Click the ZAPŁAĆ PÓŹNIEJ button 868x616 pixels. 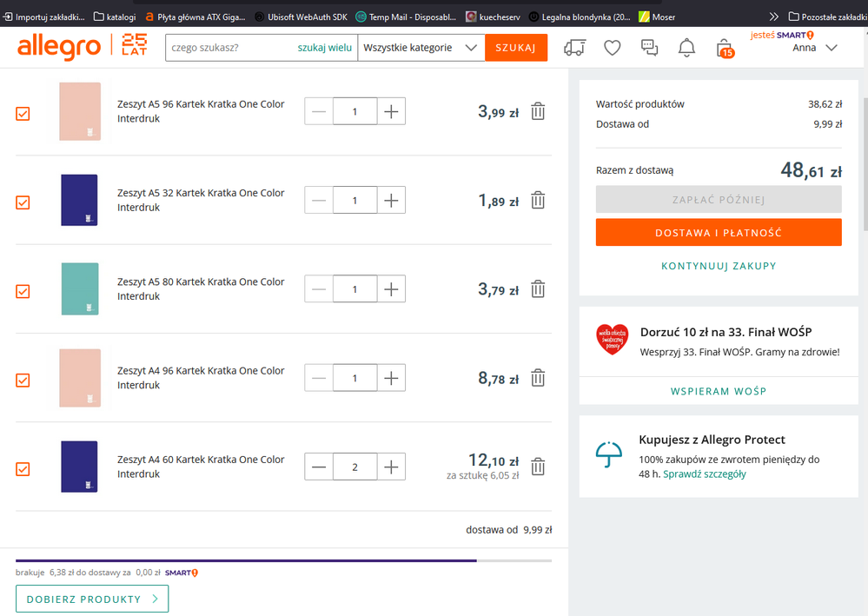[x=719, y=199]
